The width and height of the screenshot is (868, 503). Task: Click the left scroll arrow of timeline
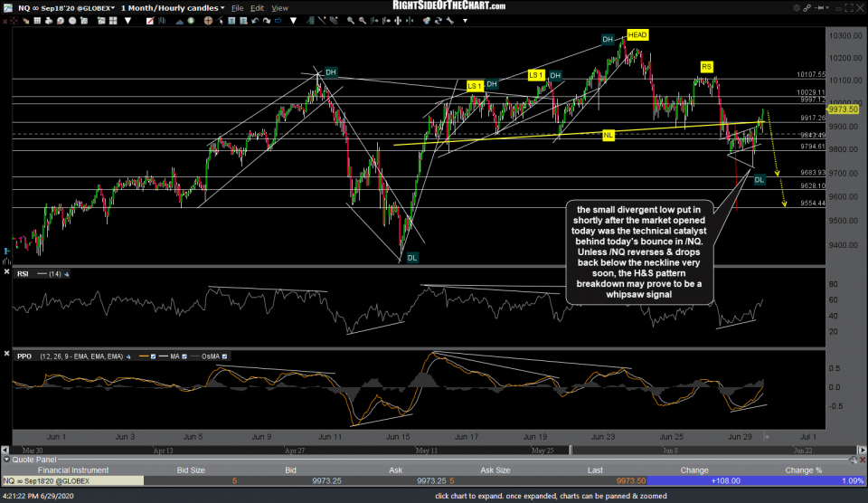coord(5,451)
